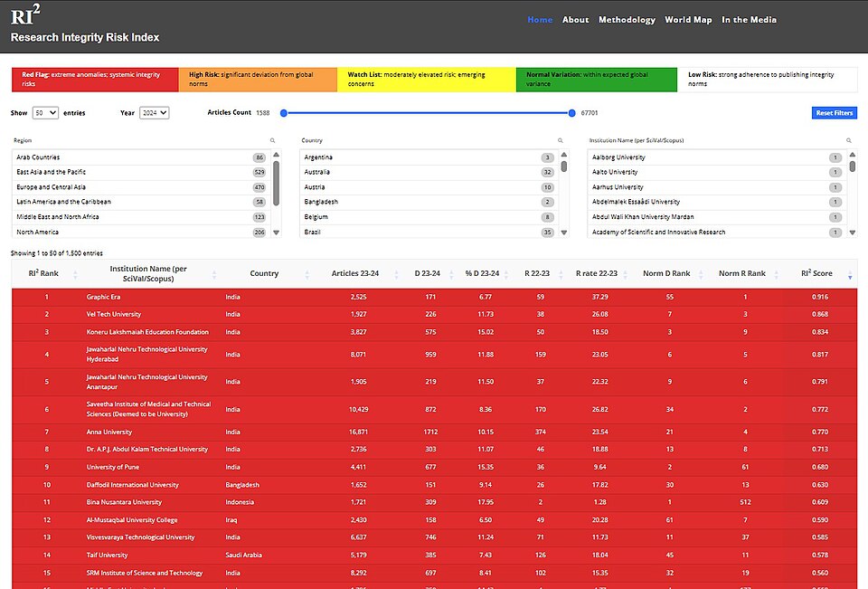Click the Low Risk legend box

click(x=768, y=80)
